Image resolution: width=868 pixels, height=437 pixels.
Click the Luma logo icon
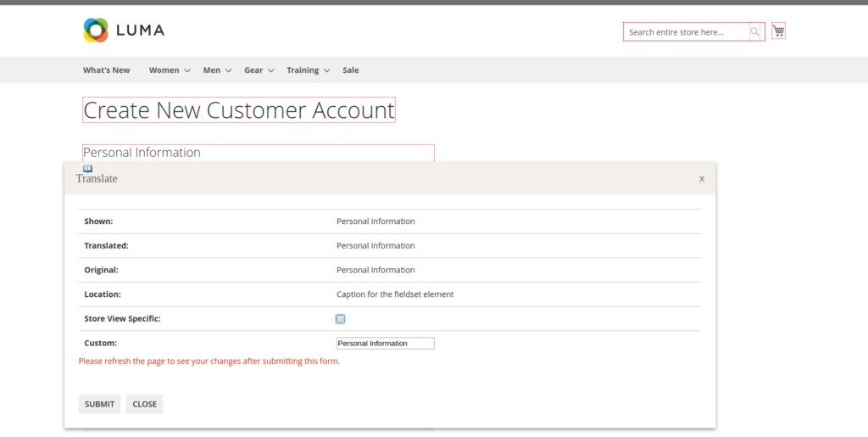pyautogui.click(x=96, y=31)
